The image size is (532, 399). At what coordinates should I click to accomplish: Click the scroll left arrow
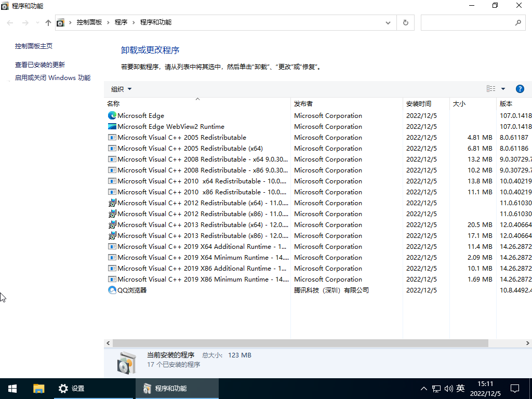(x=108, y=343)
